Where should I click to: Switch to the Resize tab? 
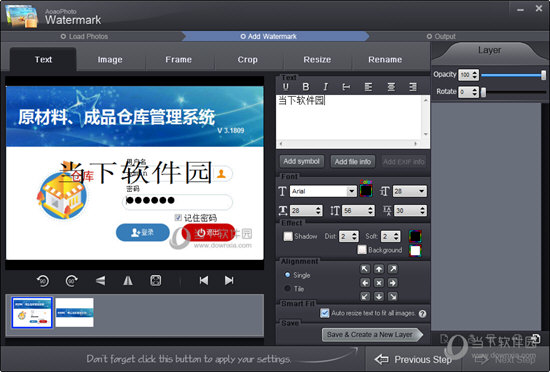click(317, 60)
